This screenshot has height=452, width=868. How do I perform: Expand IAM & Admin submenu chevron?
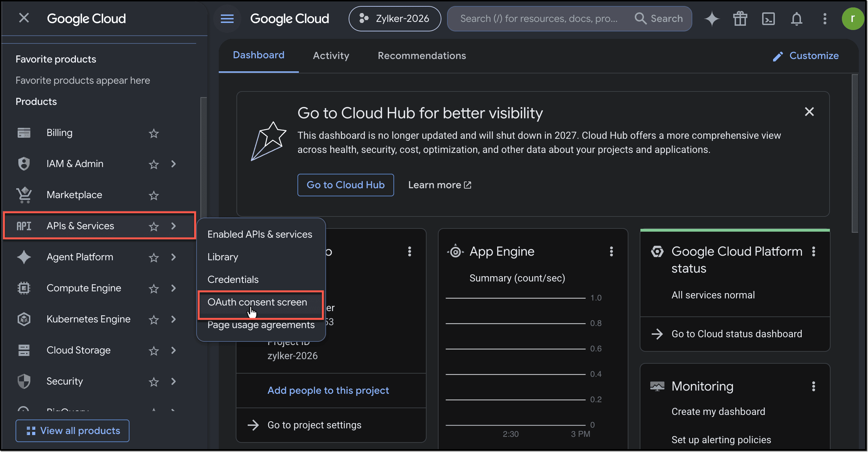[x=174, y=164]
